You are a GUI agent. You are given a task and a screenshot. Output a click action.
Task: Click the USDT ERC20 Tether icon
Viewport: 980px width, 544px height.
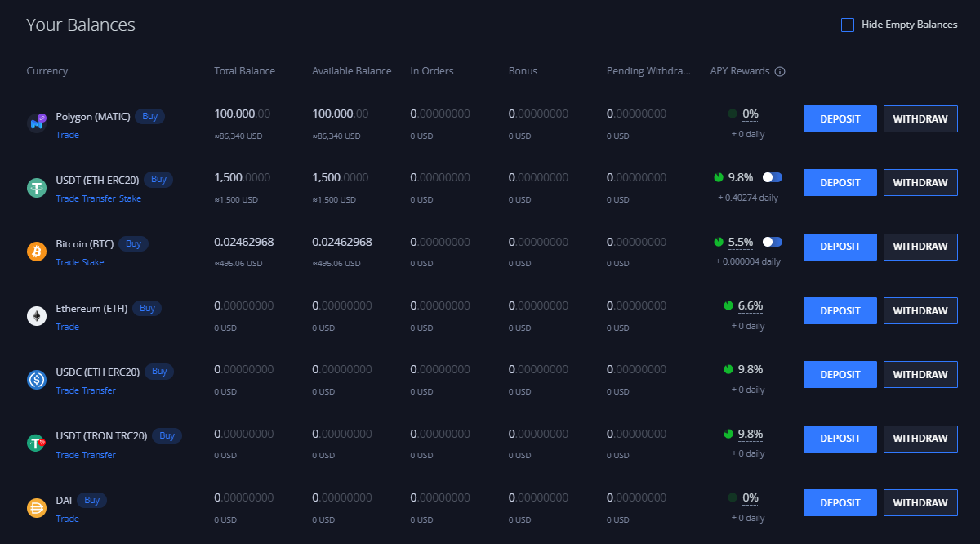click(x=37, y=188)
